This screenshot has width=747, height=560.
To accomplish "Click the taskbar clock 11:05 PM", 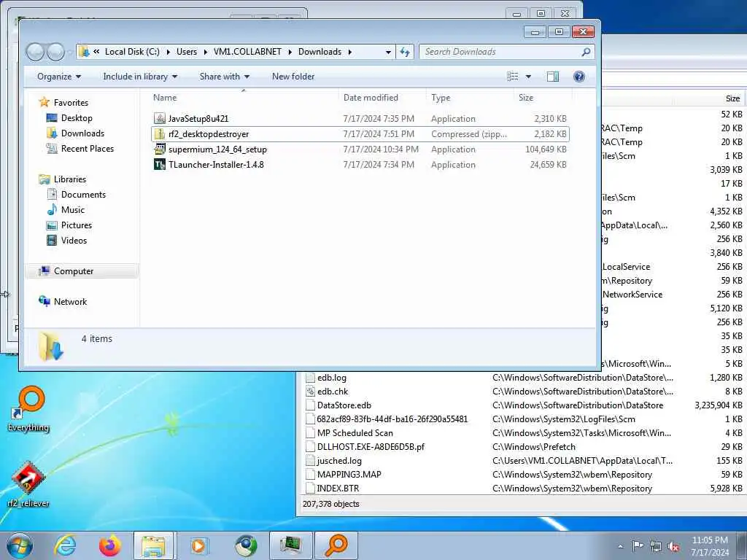I will [710, 546].
